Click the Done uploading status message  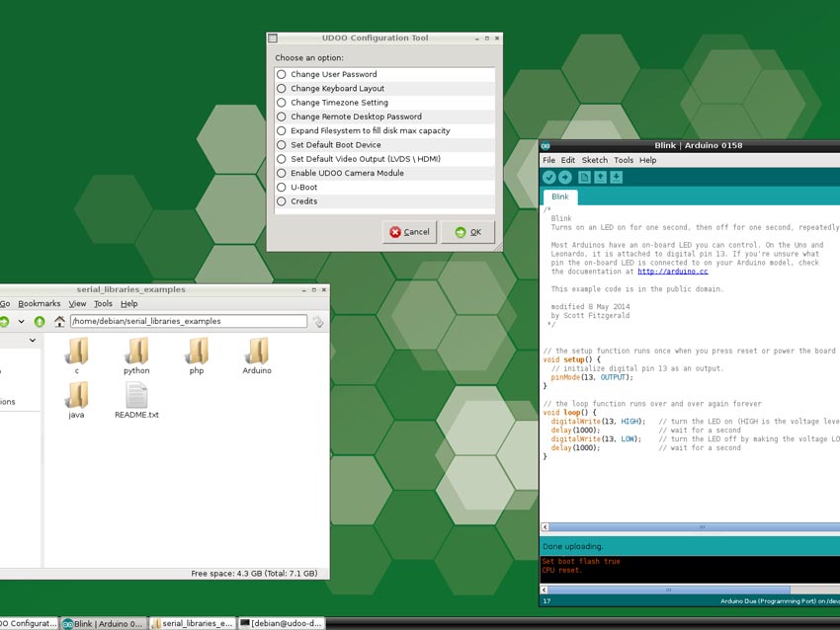[x=572, y=546]
